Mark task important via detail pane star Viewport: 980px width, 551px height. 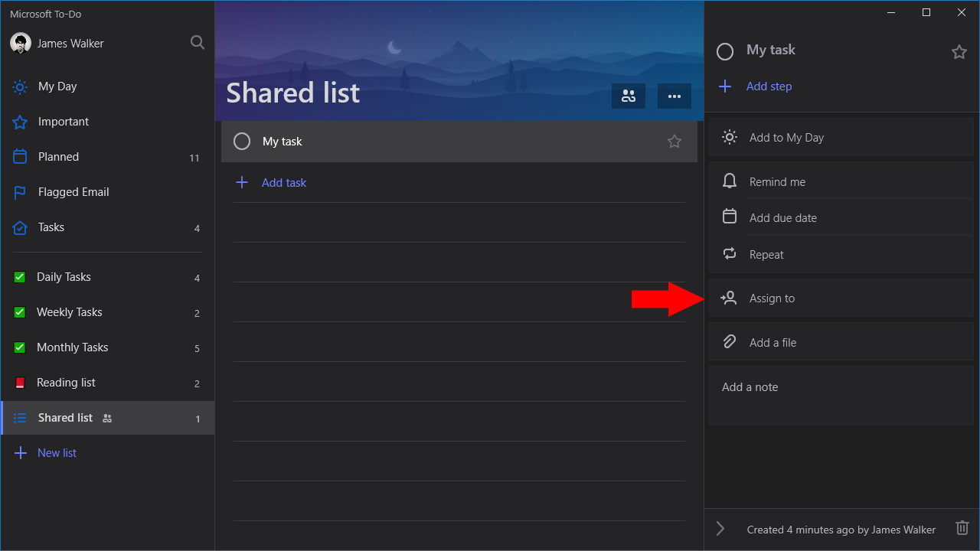pos(959,52)
